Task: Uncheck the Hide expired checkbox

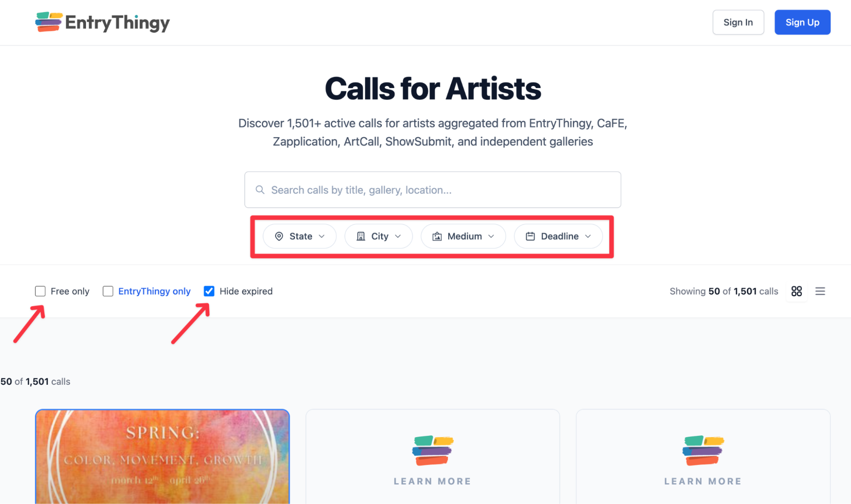Action: (x=209, y=291)
